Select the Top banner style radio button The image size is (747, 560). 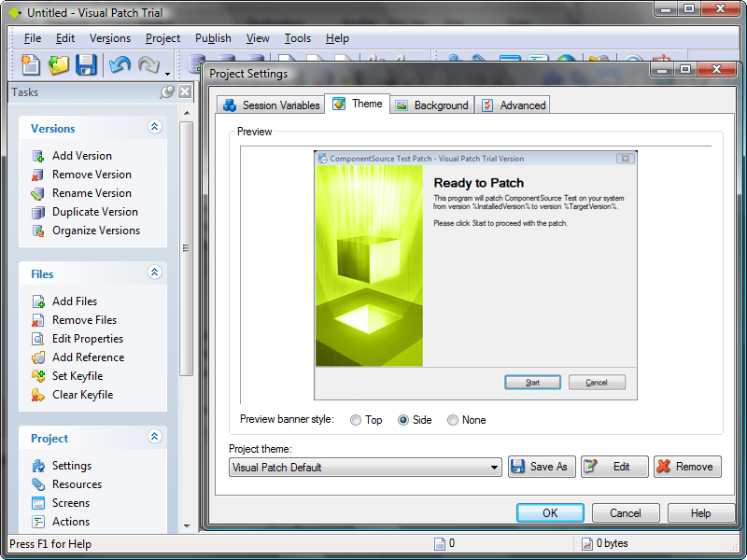(356, 420)
